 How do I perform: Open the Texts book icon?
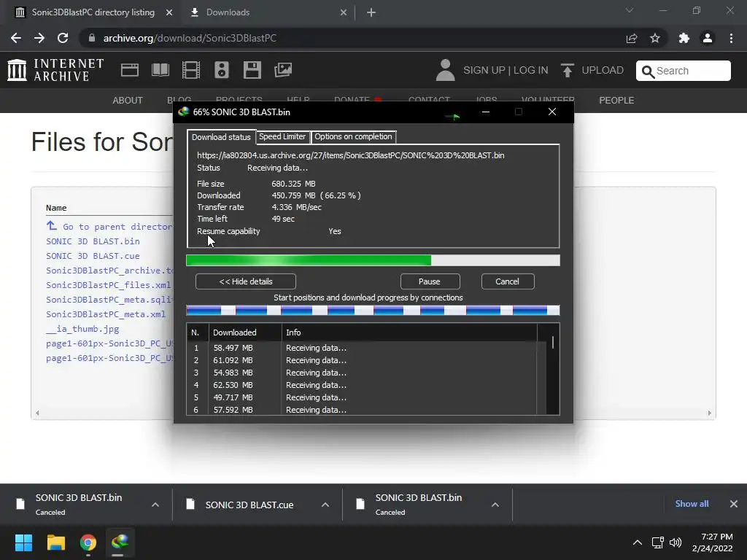tap(160, 70)
